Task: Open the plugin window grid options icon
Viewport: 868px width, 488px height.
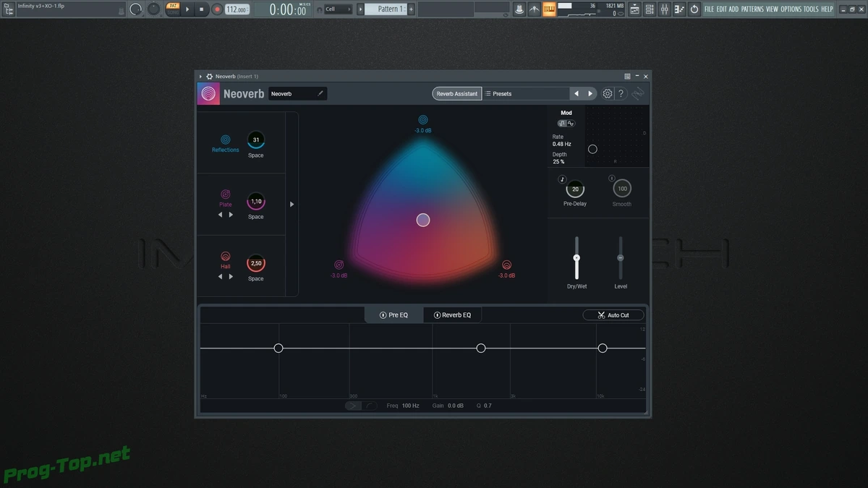Action: (x=627, y=76)
